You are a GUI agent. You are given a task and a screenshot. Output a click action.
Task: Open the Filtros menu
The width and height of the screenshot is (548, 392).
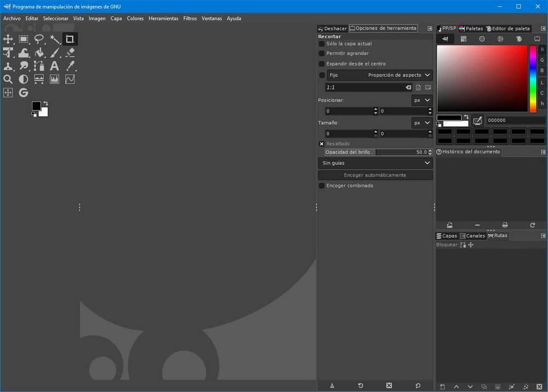pyautogui.click(x=190, y=19)
